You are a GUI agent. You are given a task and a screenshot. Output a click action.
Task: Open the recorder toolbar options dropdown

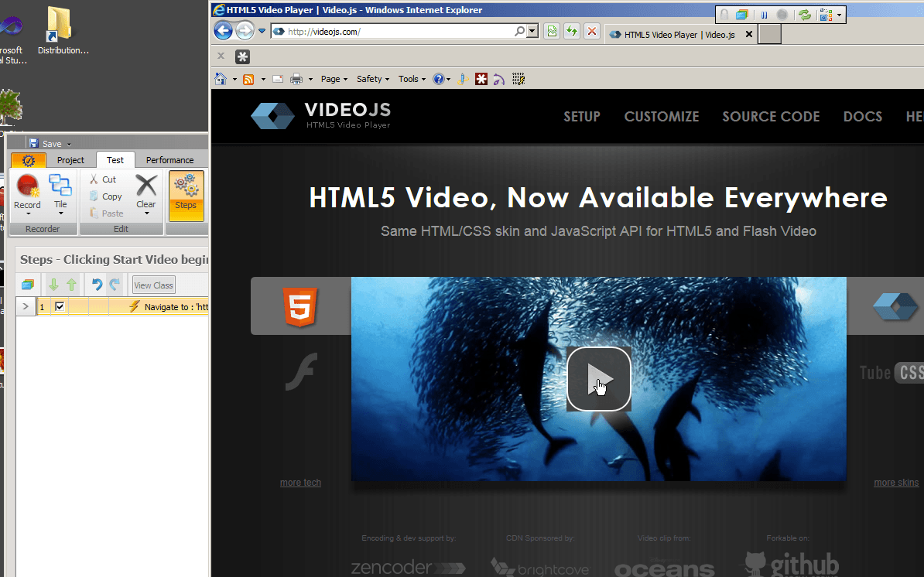click(x=839, y=15)
